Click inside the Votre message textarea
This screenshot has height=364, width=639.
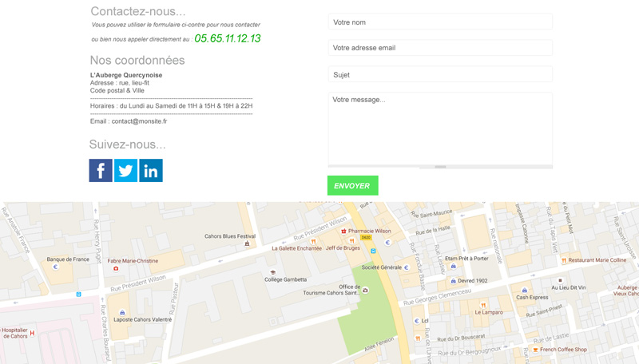440,129
